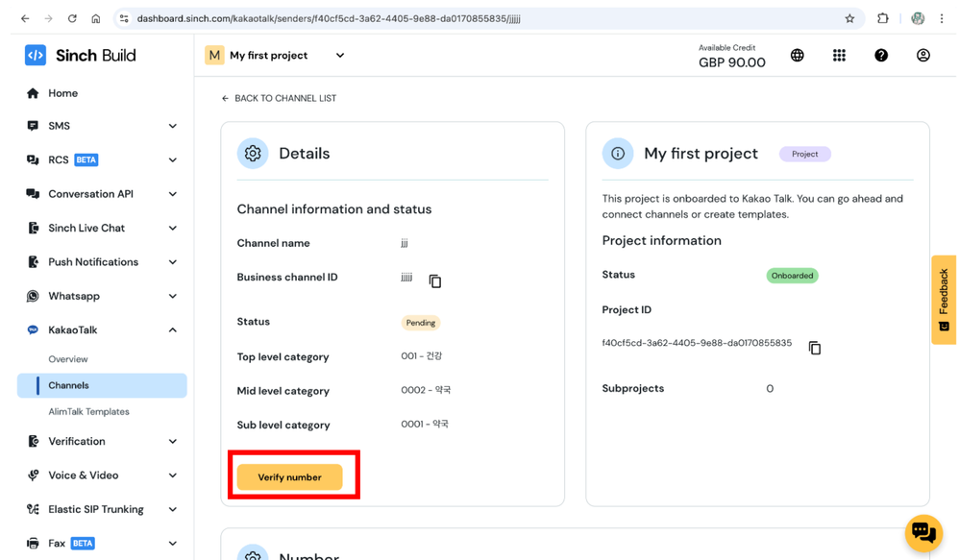Screen dimensions: 959x560
Task: Click the Conversation API icon
Action: click(33, 194)
